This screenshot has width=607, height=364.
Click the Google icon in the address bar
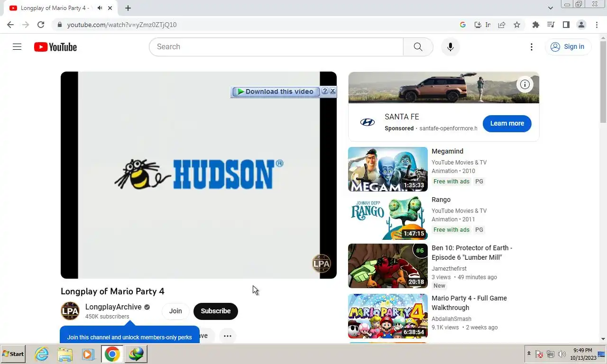coord(463,25)
